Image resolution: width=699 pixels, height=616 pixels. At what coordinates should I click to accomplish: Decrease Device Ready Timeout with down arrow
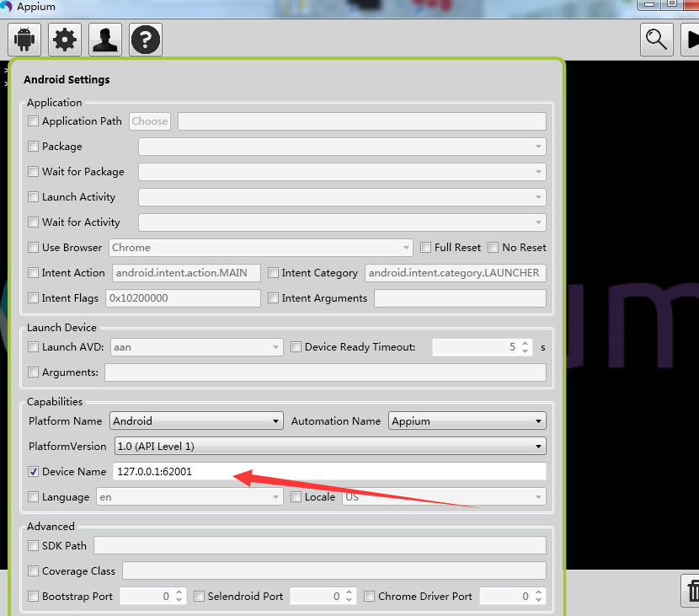526,351
